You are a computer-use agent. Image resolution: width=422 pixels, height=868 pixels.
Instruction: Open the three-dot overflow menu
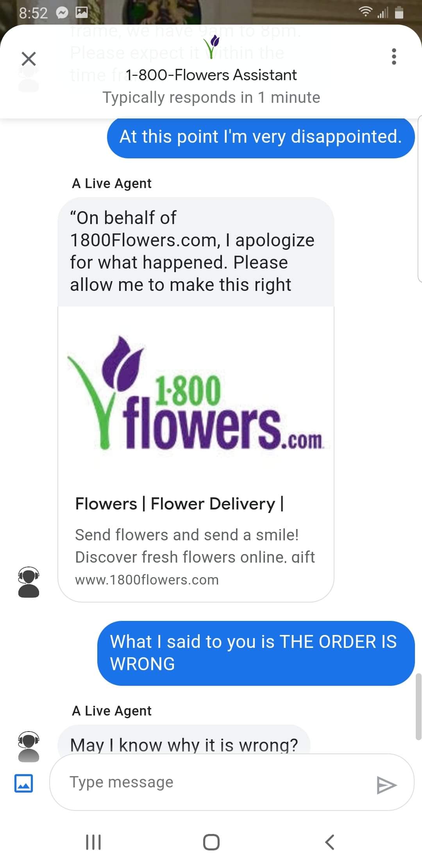(394, 57)
